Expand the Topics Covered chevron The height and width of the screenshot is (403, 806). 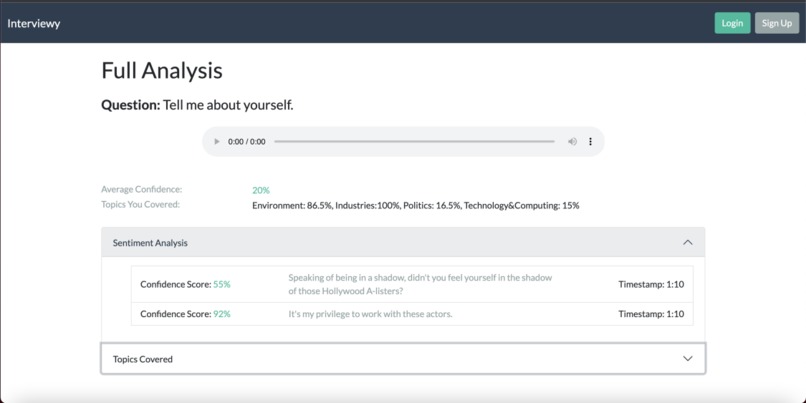click(x=688, y=359)
